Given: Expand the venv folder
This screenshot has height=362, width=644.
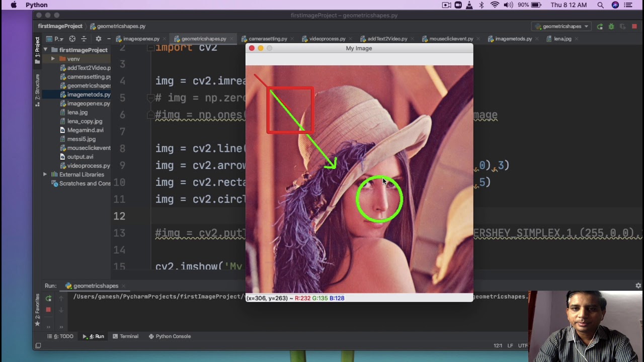Looking at the screenshot, I should pyautogui.click(x=53, y=59).
